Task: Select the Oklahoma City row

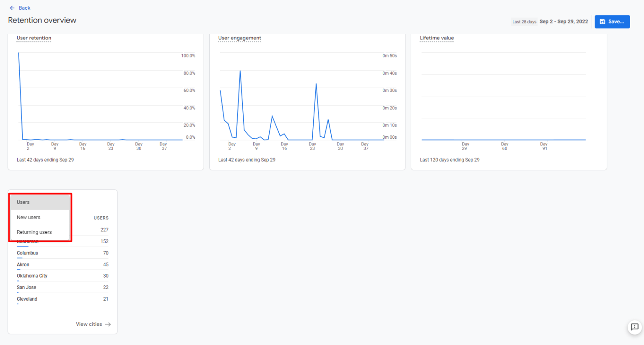Action: pyautogui.click(x=62, y=276)
